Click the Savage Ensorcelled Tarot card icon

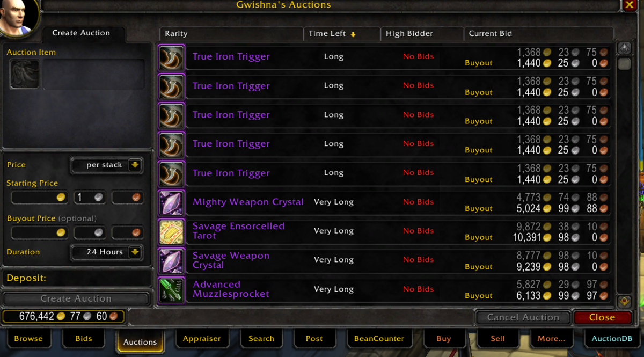click(172, 231)
